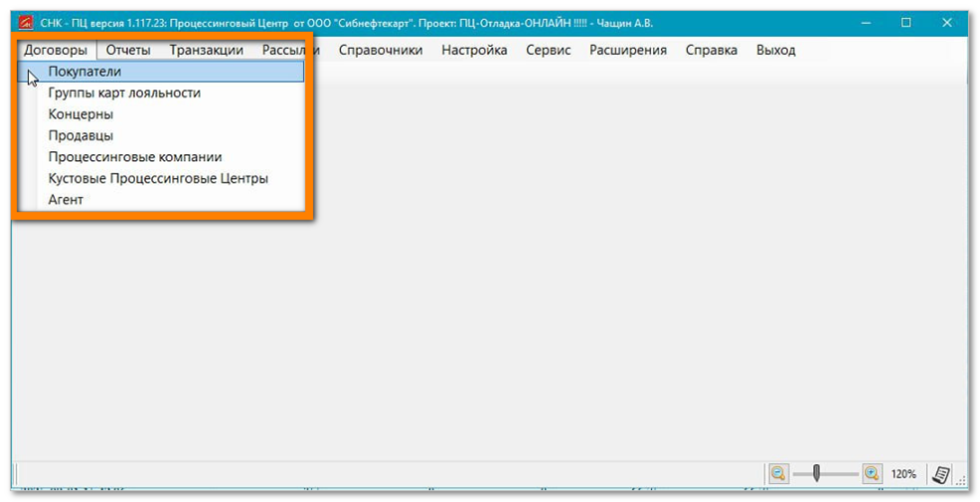
Task: Open the Транзакции menu
Action: [x=207, y=50]
